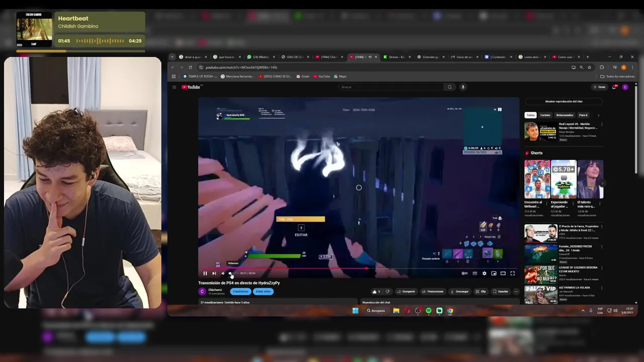
Task: Click the Editar vídeo button
Action: [x=263, y=292]
